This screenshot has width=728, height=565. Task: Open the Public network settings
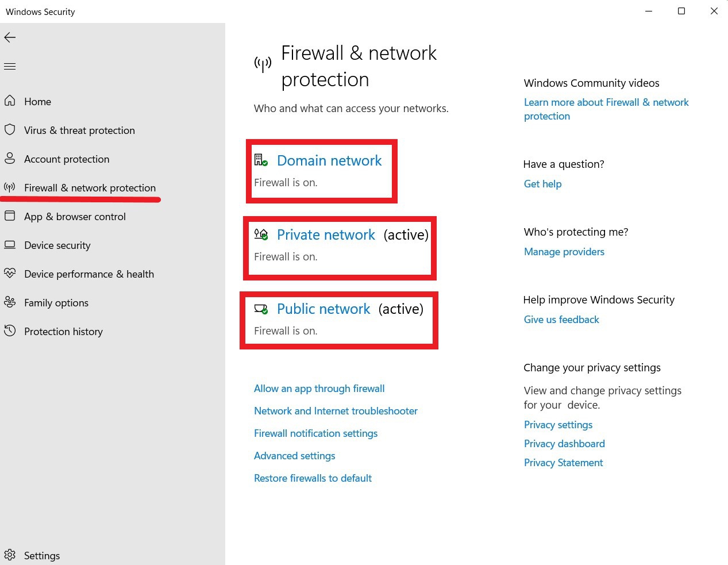(323, 309)
